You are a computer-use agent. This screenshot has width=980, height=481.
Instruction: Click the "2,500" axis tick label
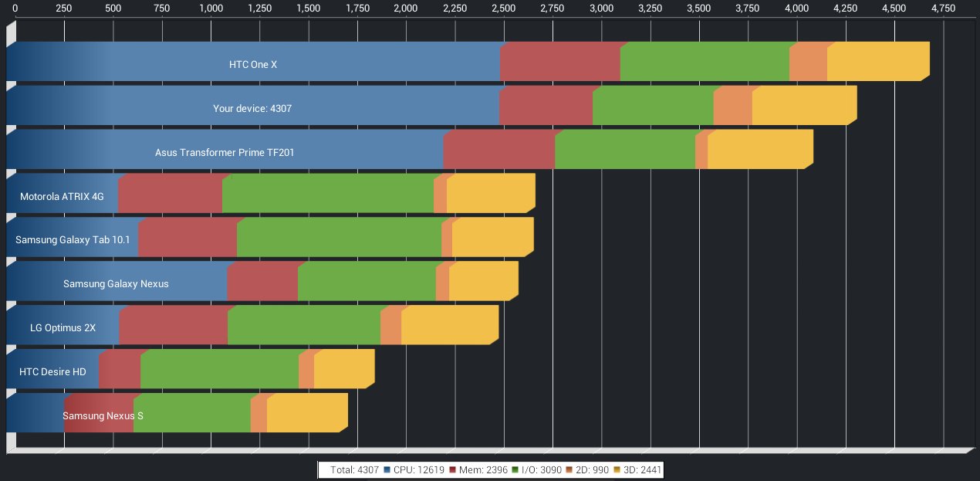coord(504,8)
